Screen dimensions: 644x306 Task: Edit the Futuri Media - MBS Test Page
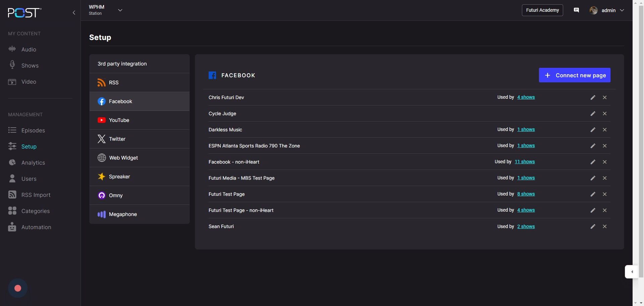[x=593, y=178]
